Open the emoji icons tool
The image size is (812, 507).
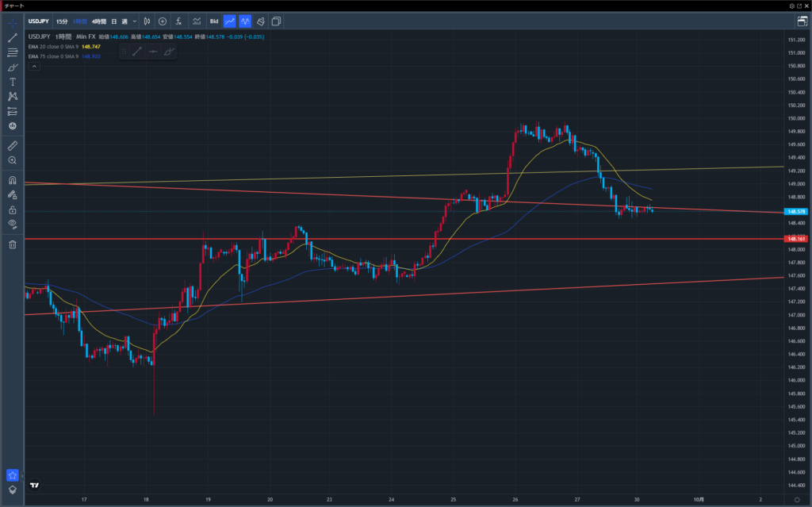coord(12,125)
